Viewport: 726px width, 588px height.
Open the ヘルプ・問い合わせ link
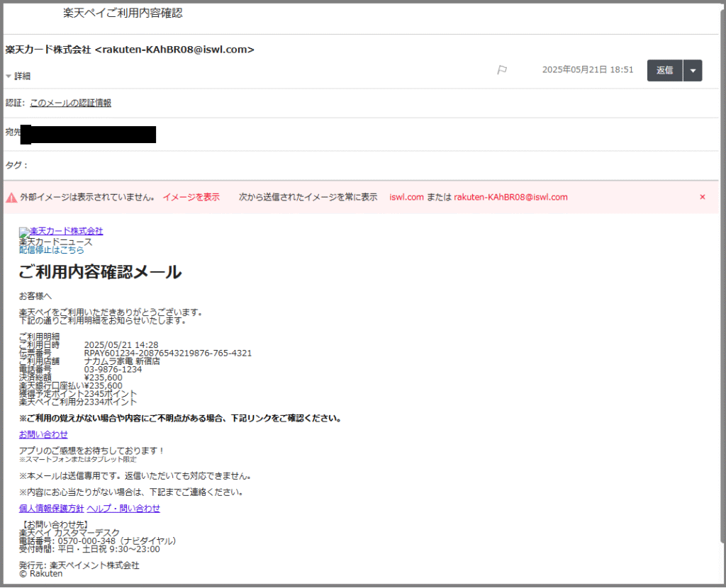123,509
